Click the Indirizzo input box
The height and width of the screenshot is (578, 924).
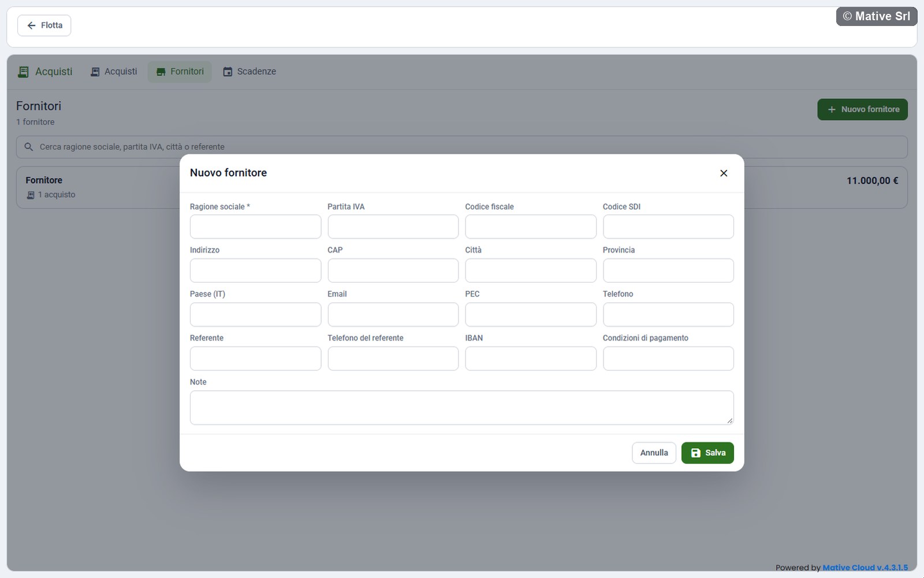(x=255, y=271)
